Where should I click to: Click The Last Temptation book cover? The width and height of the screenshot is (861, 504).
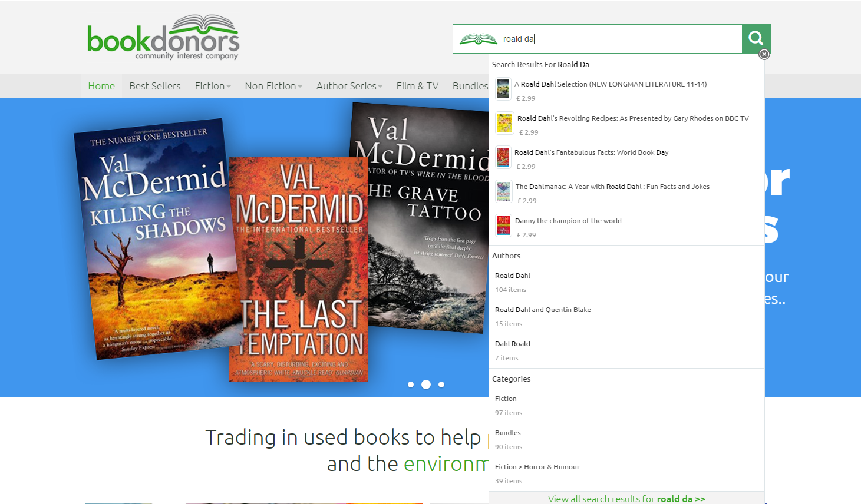(x=299, y=270)
